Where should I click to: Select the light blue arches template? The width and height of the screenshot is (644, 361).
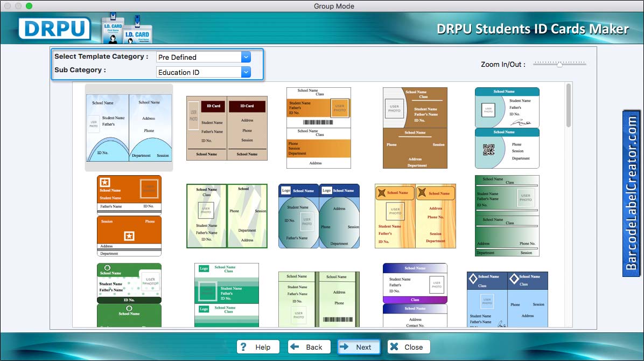click(x=129, y=128)
